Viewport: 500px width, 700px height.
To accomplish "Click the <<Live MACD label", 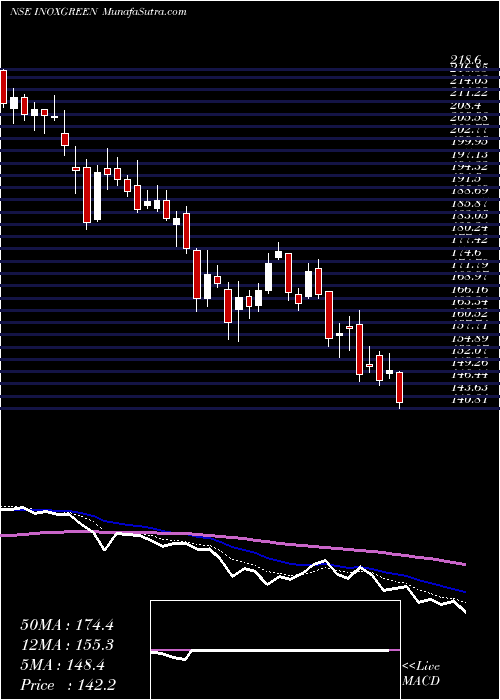I will (x=421, y=674).
